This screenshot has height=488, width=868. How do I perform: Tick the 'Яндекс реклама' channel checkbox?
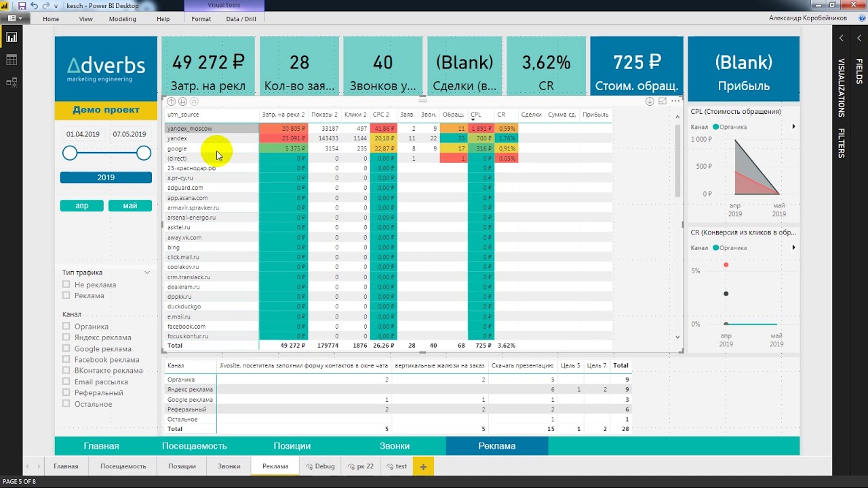pyautogui.click(x=66, y=337)
